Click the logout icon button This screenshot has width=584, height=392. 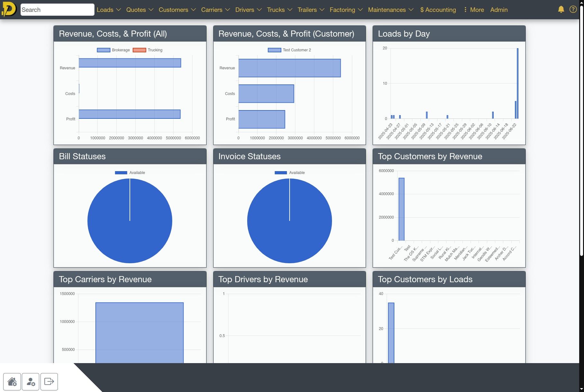pyautogui.click(x=49, y=382)
